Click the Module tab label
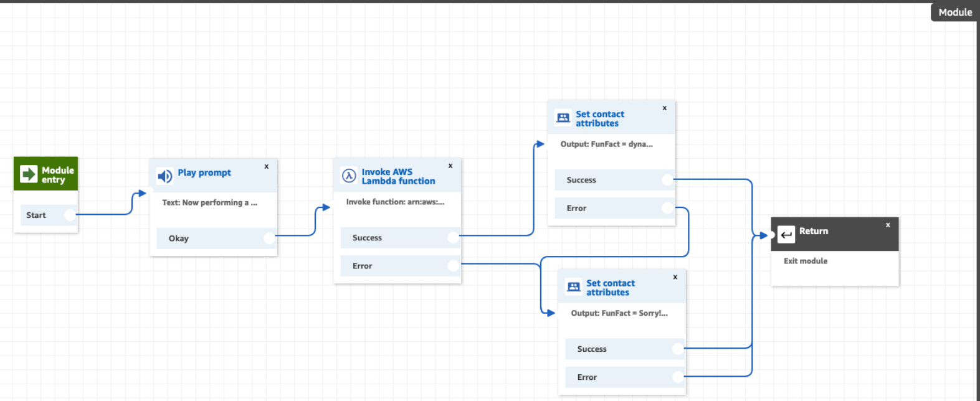This screenshot has width=980, height=401. tap(954, 12)
